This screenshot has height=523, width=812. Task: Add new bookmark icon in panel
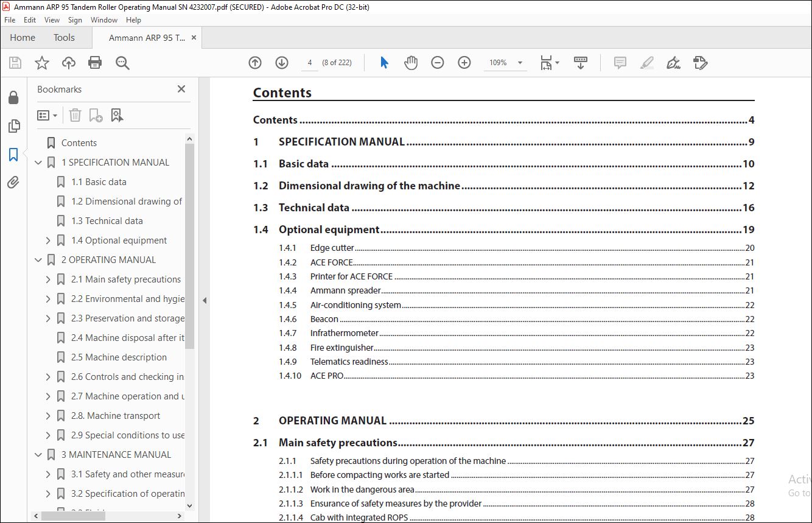[x=96, y=115]
